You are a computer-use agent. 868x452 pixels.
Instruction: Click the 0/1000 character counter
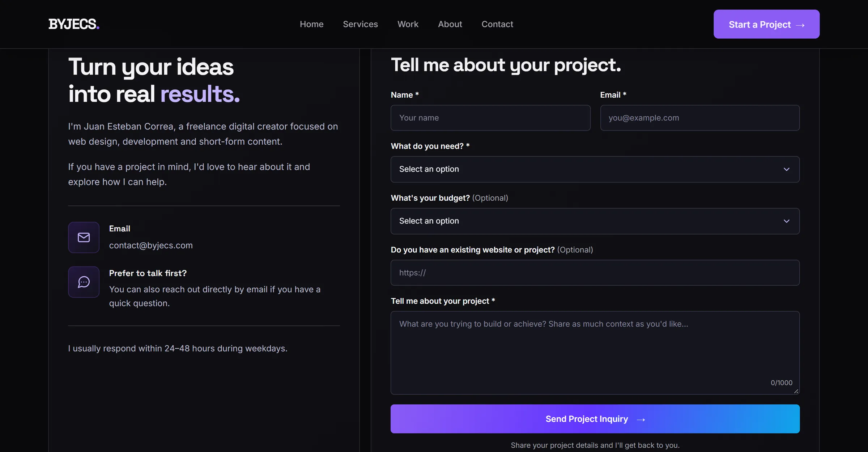[781, 383]
